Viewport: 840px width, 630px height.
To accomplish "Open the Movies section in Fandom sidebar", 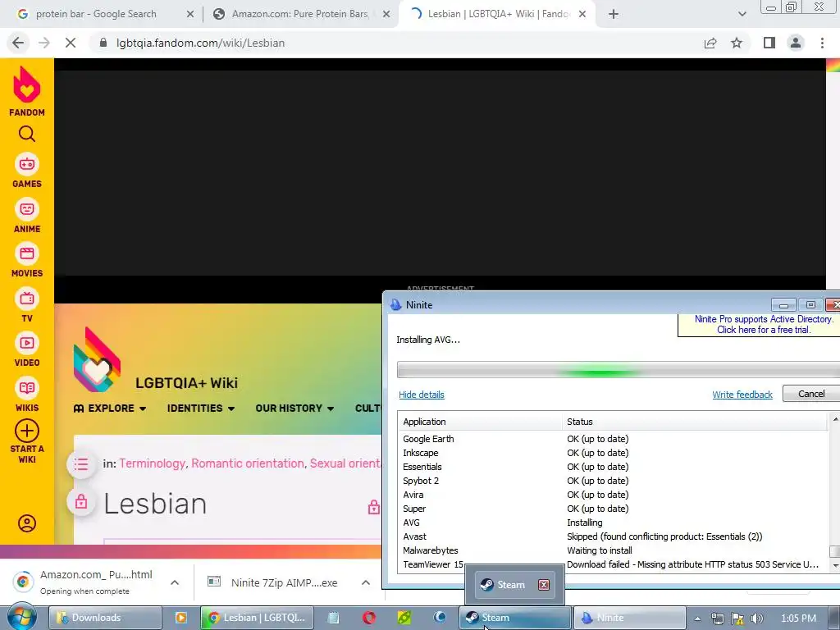I will click(27, 260).
